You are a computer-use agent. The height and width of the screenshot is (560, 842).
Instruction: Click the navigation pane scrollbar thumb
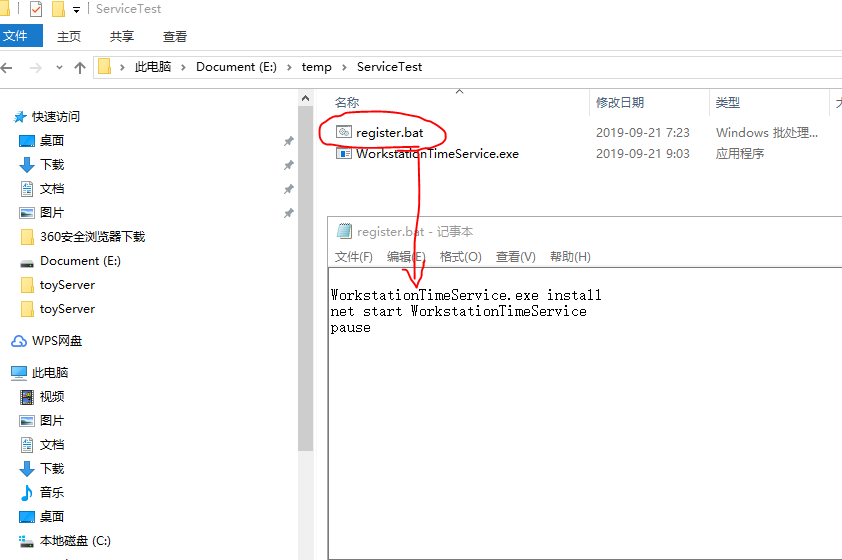pyautogui.click(x=306, y=279)
